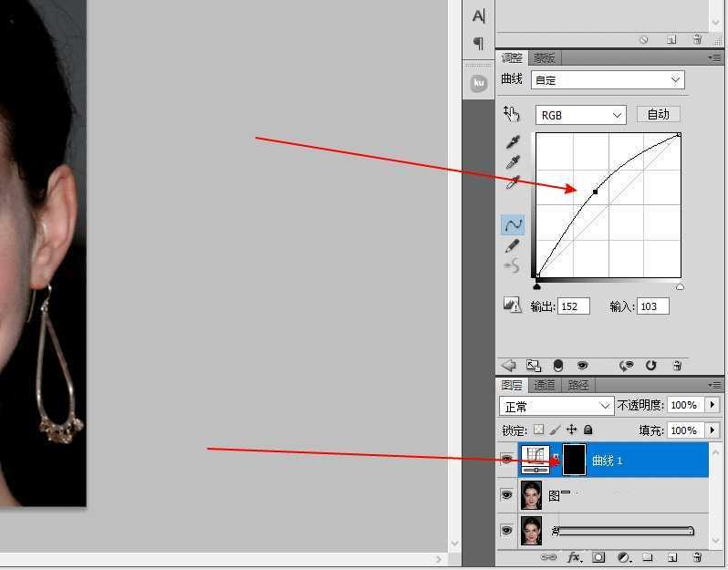Image resolution: width=728 pixels, height=570 pixels.
Task: Switch to the 通道 tab
Action: [x=545, y=386]
